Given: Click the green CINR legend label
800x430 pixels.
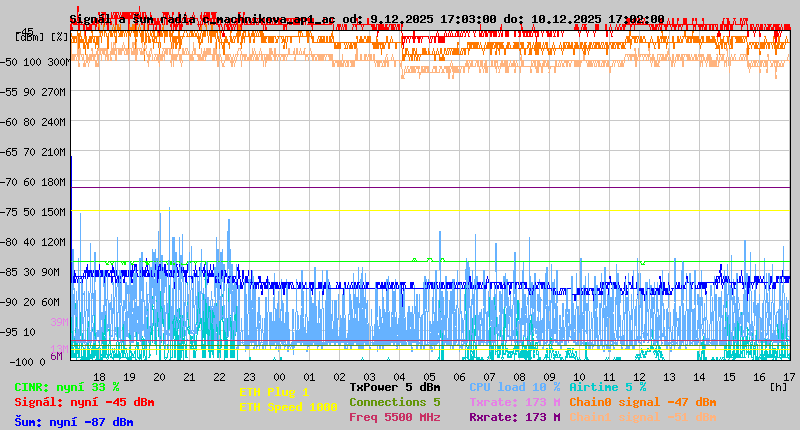Looking at the screenshot, I should pos(67,387).
